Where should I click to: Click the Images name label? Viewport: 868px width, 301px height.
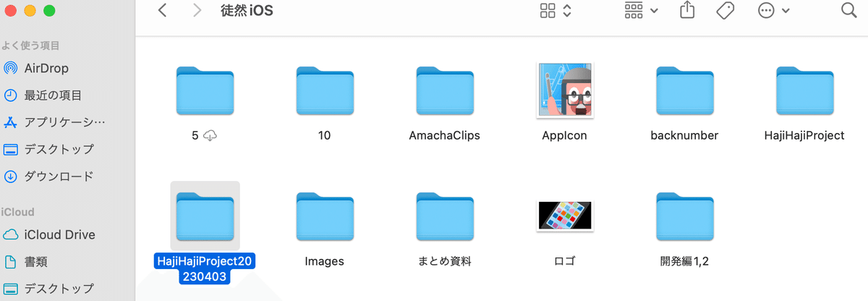tap(325, 261)
